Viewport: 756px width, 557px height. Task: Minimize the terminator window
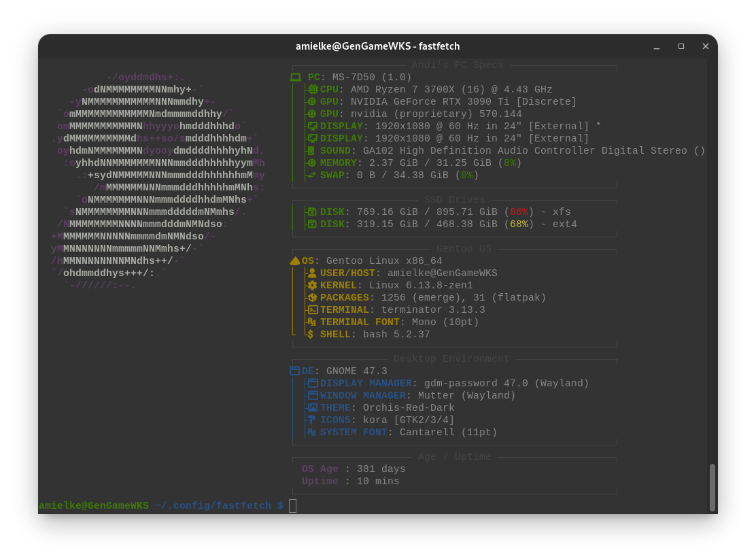pos(657,46)
